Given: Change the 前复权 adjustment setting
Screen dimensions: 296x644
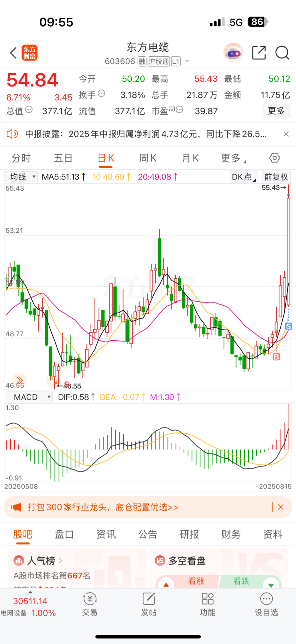Looking at the screenshot, I should point(276,177).
